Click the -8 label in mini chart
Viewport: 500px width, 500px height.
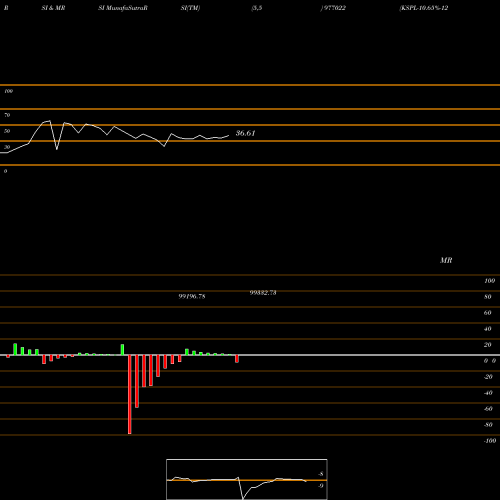pos(320,474)
